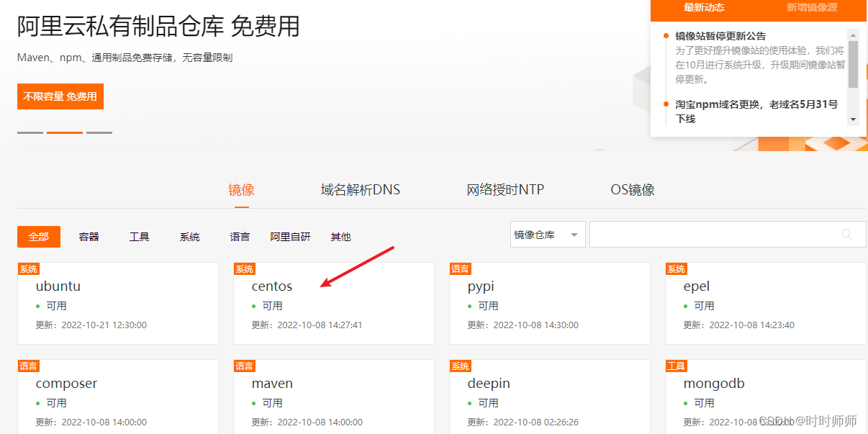
Task: Open the 最新动态 news tab
Action: tap(704, 8)
